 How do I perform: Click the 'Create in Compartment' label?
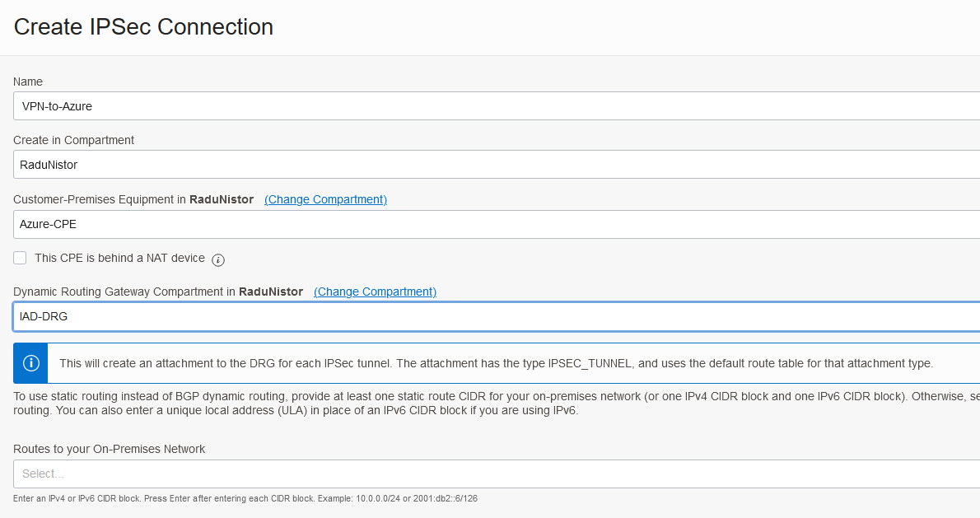coord(73,140)
